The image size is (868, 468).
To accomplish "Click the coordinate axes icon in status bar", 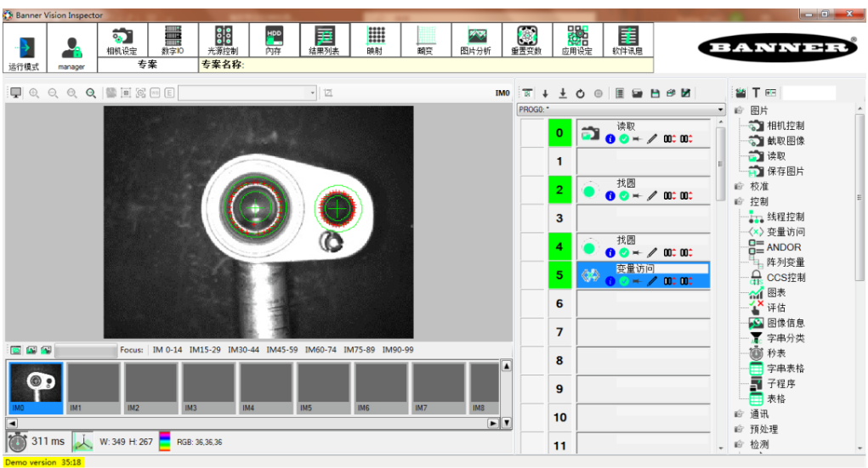I will 83,442.
